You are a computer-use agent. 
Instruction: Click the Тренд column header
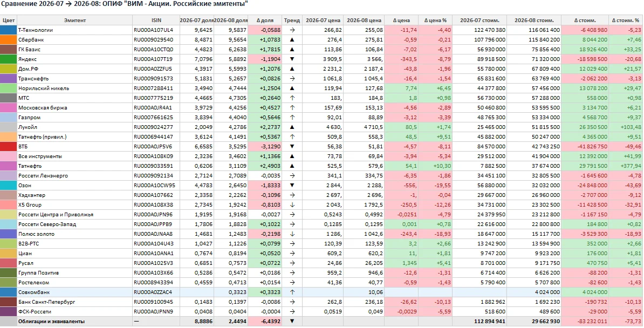click(x=292, y=20)
